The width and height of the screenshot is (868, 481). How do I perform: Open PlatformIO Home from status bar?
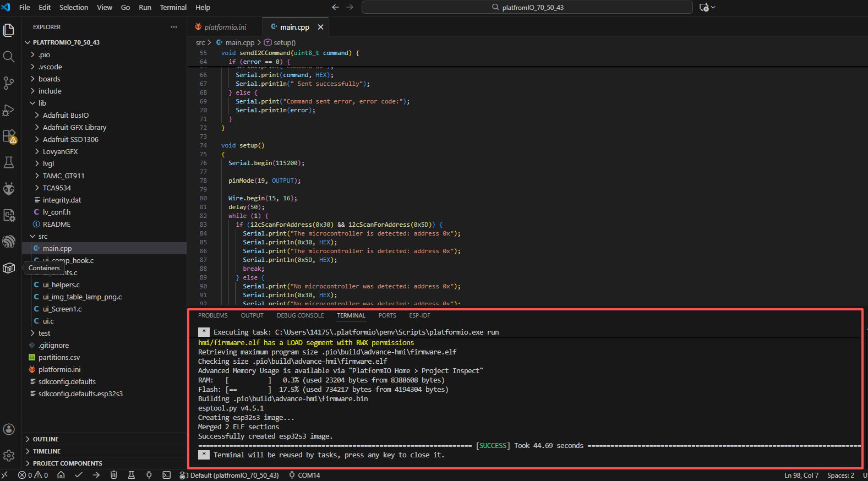pyautogui.click(x=61, y=475)
